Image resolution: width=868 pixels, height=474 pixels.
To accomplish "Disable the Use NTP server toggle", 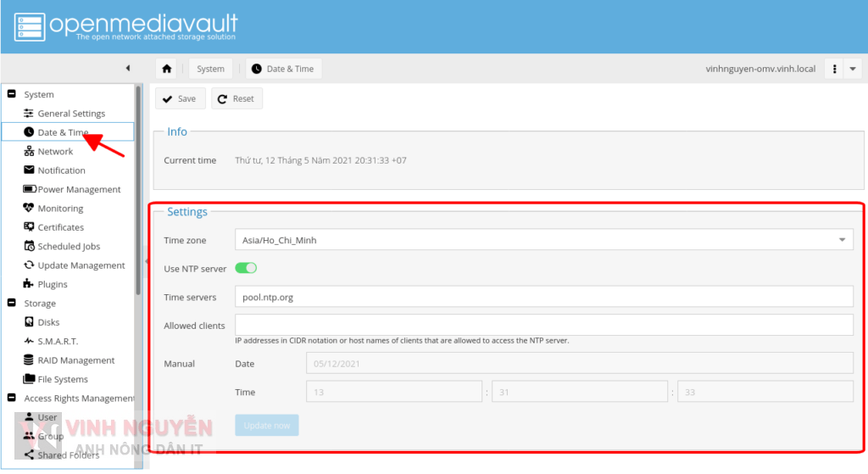I will pyautogui.click(x=246, y=269).
